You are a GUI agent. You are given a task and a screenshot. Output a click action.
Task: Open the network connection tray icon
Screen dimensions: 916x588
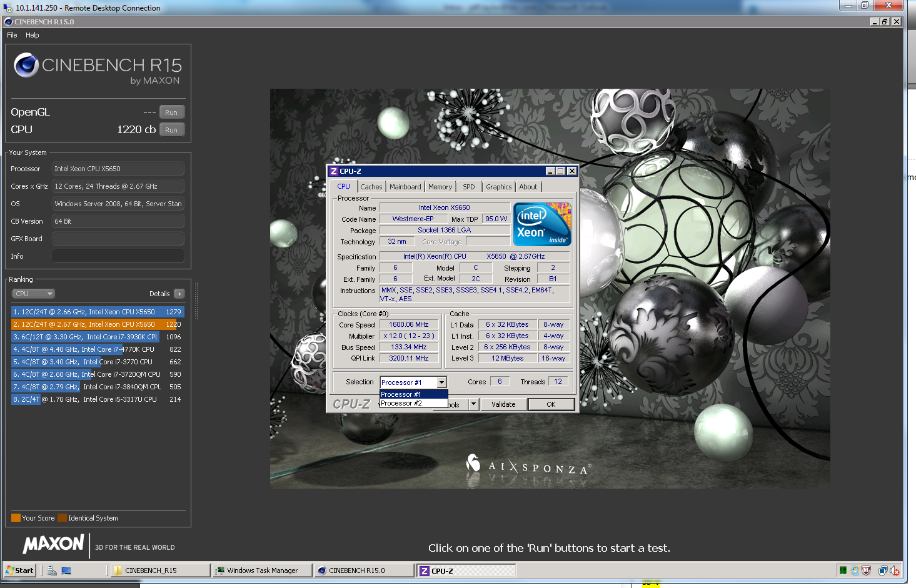[883, 571]
